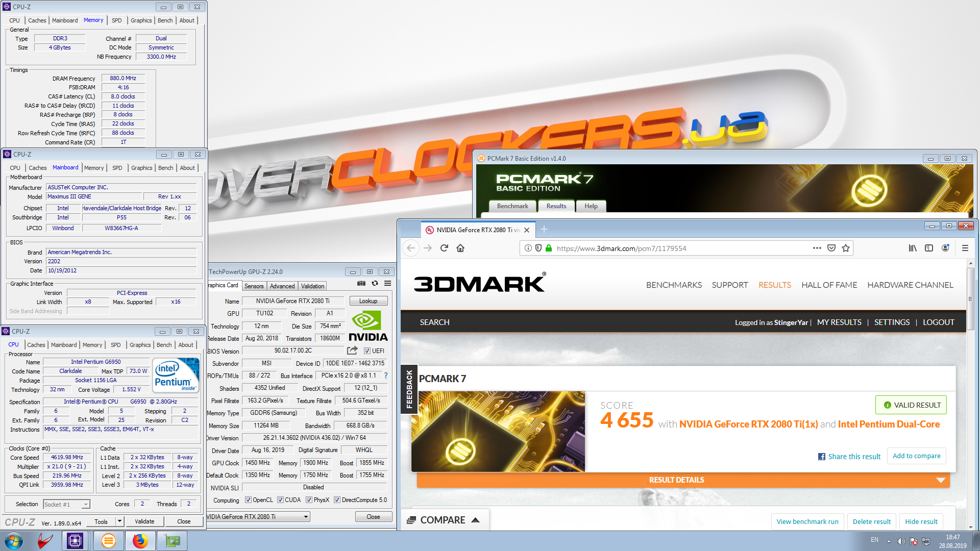Show hidden system tray icons
980x551 pixels.
pos(889,541)
